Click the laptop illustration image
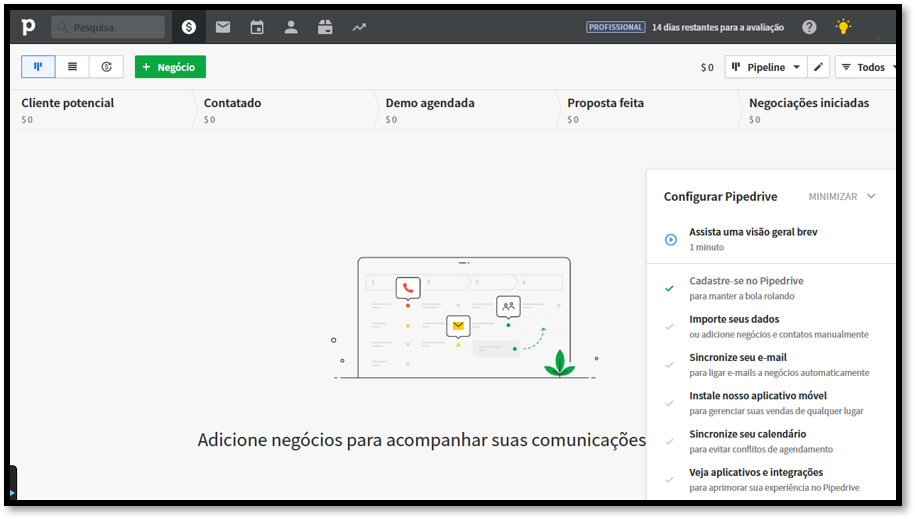Viewport: 915px width, 519px height. [x=465, y=318]
